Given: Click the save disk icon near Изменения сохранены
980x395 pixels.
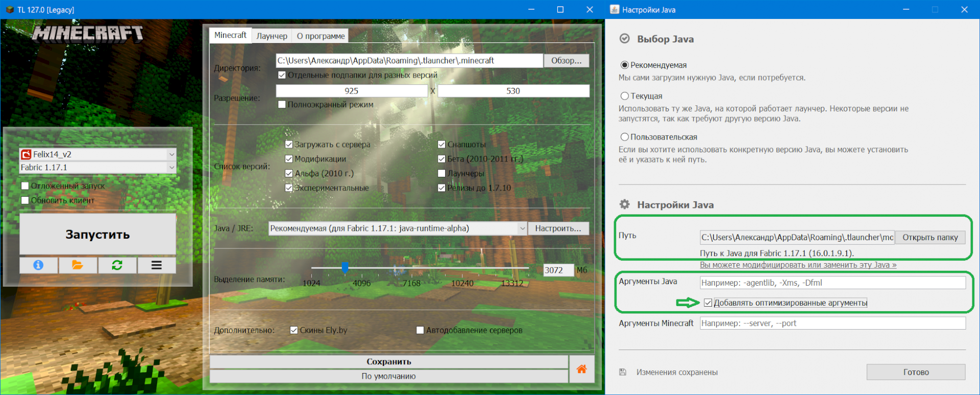Looking at the screenshot, I should pyautogui.click(x=623, y=372).
